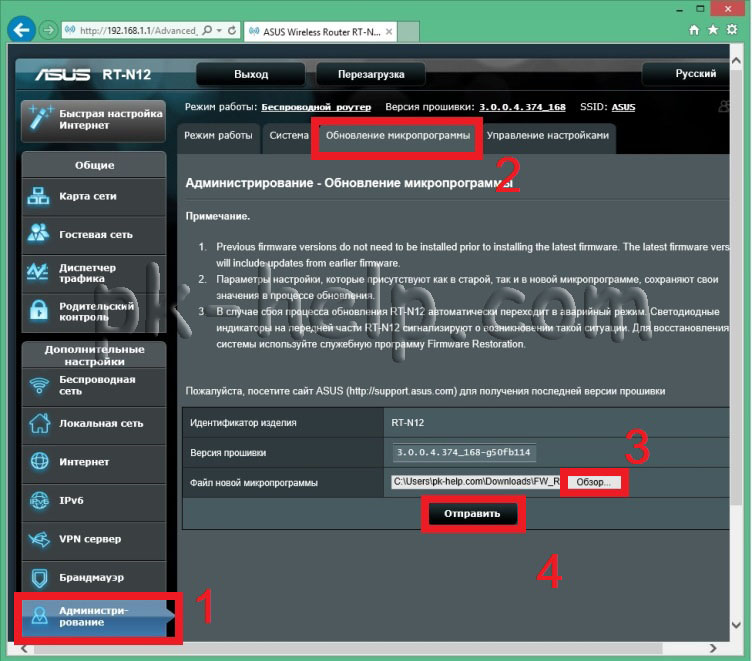The width and height of the screenshot is (752, 661).
Task: Open browser home page icon
Action: tap(693, 30)
